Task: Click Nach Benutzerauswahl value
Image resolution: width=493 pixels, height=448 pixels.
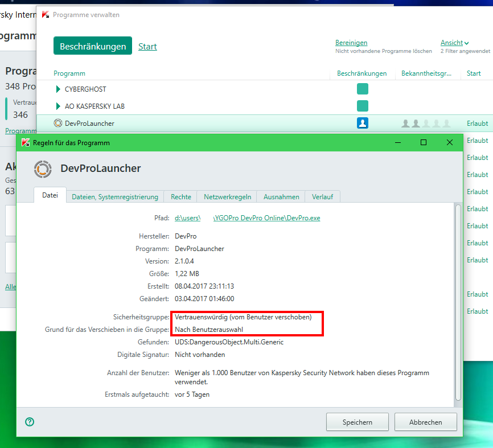Action: 209,330
